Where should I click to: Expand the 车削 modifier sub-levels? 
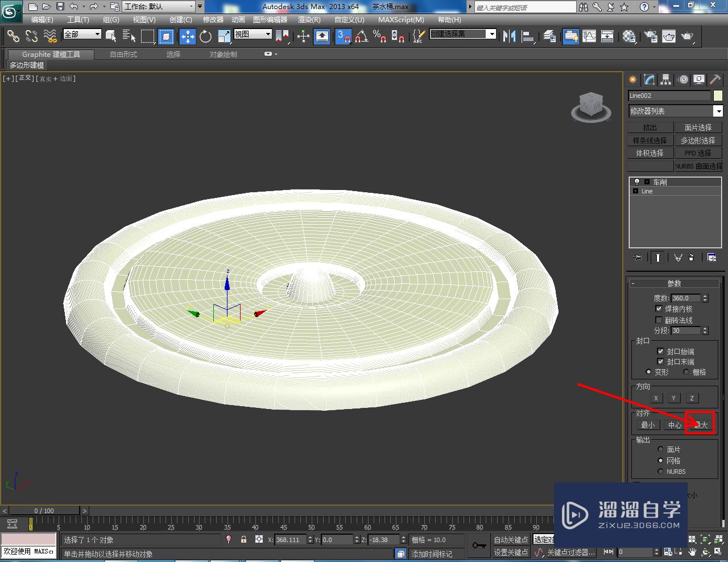tap(647, 182)
